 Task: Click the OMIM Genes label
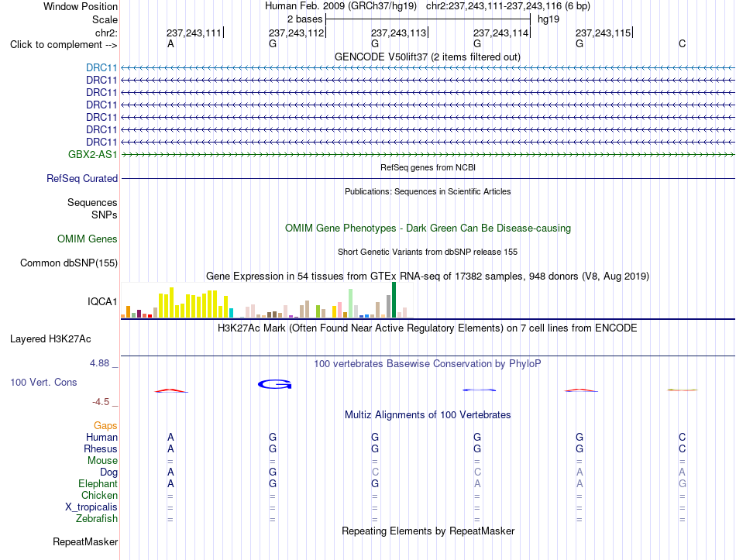(88, 239)
